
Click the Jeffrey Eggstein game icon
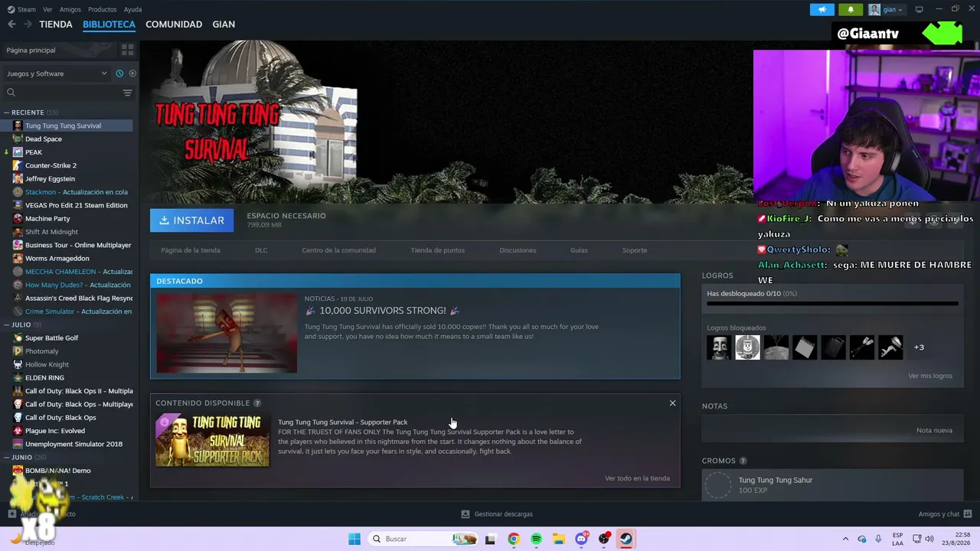tap(18, 178)
